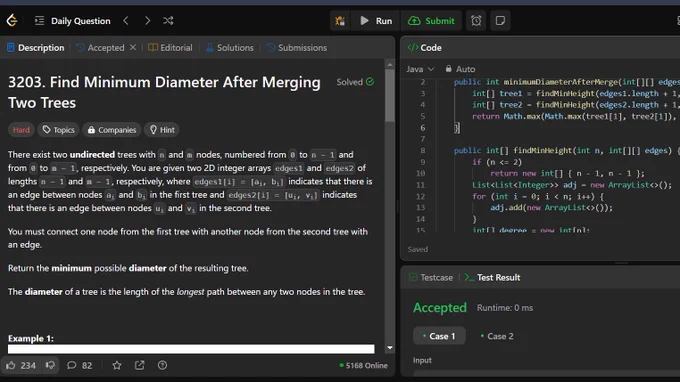Dislike the problem thumbs-down icon
Viewport: 680px width, 382px height.
[50, 365]
